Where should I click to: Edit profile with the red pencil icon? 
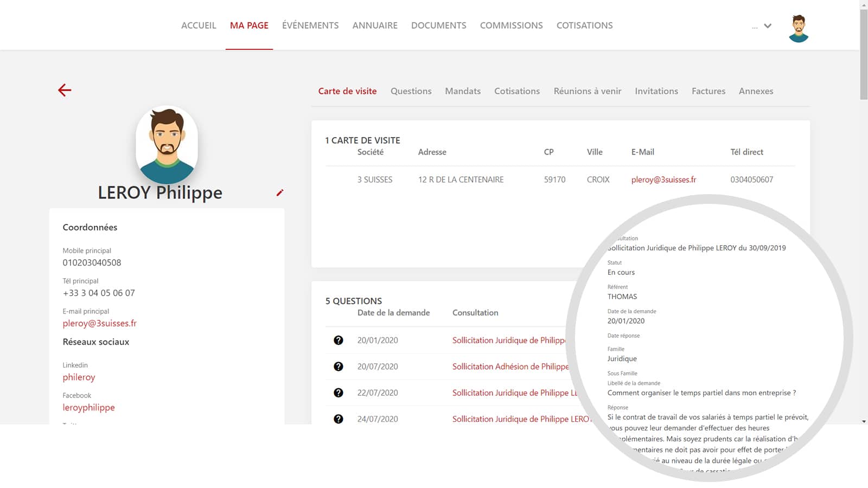(280, 192)
